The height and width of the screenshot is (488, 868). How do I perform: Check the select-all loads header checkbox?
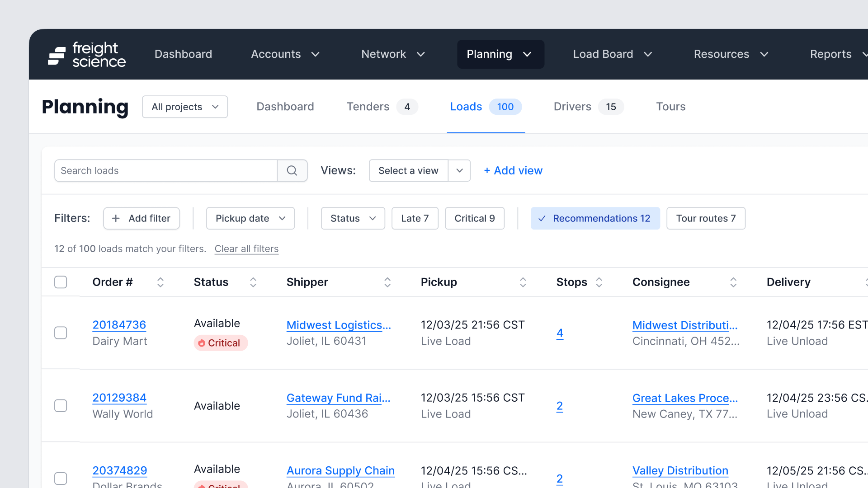click(61, 282)
